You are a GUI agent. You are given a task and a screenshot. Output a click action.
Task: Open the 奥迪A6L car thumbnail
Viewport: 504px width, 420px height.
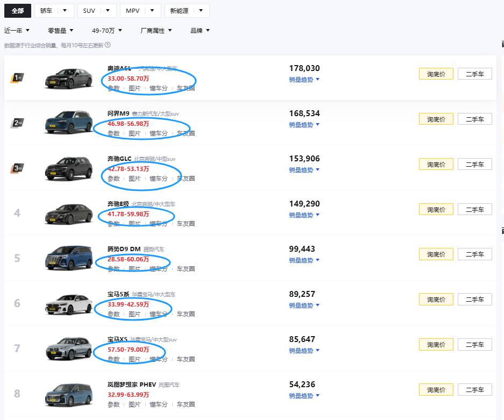(x=68, y=78)
